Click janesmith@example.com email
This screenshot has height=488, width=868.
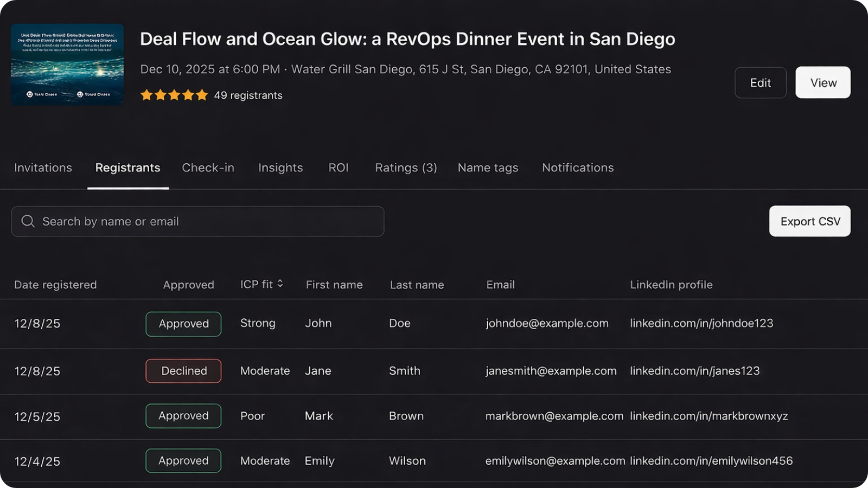pyautogui.click(x=551, y=371)
